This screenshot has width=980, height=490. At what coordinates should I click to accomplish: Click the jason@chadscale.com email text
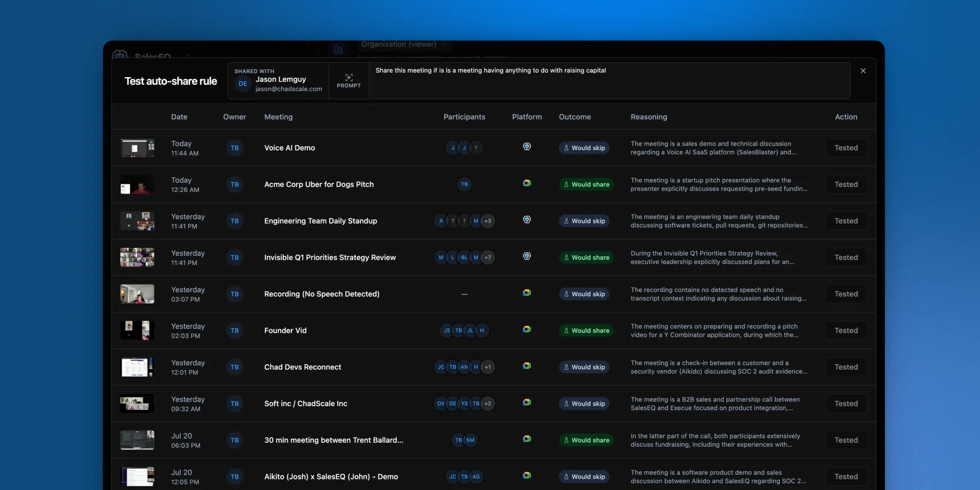(x=289, y=89)
